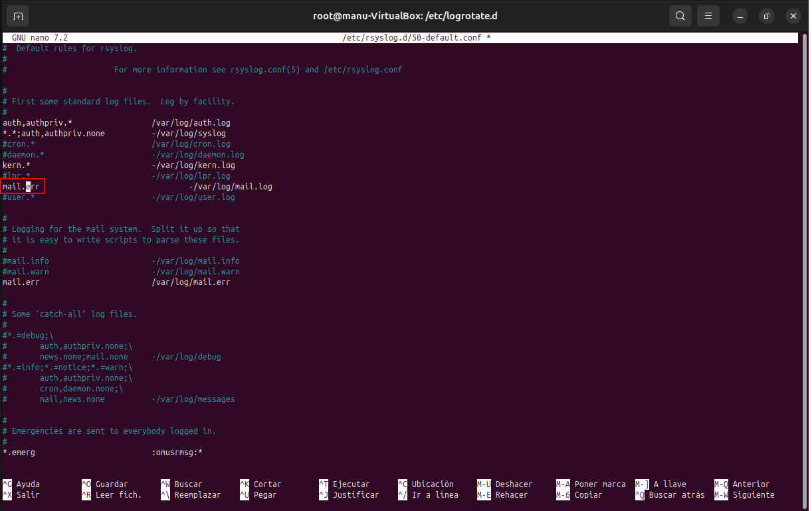This screenshot has width=812, height=511.
Task: Select the Buscar shortcut at bottom
Action: click(x=188, y=484)
